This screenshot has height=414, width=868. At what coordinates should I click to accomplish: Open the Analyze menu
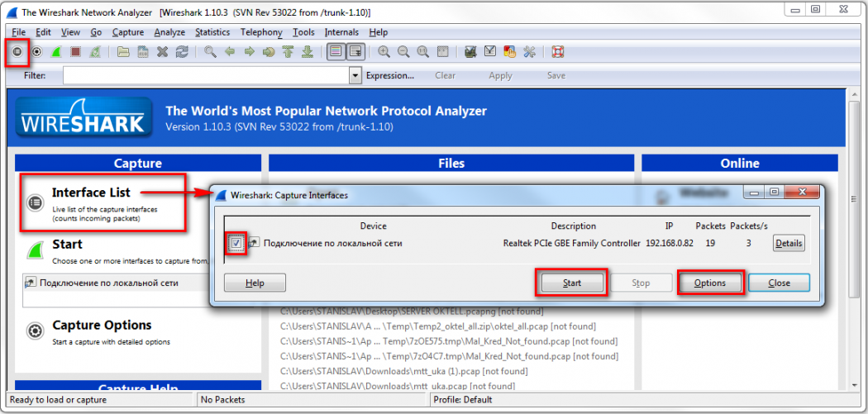click(x=169, y=32)
